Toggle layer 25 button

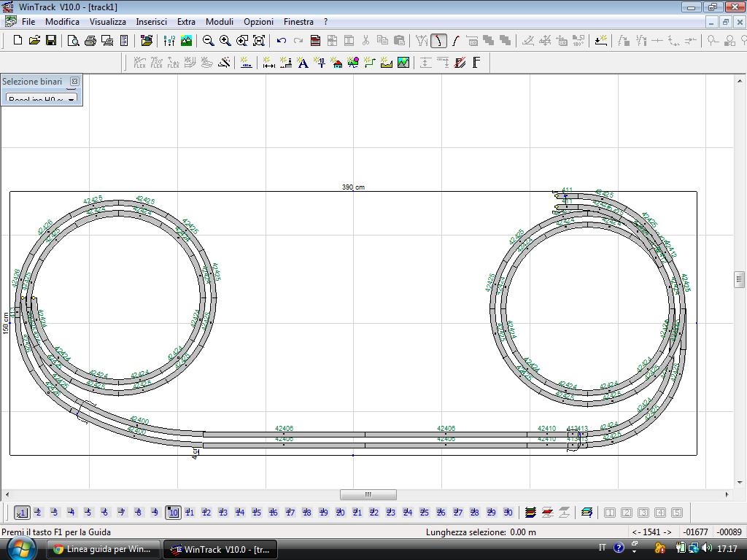424,513
